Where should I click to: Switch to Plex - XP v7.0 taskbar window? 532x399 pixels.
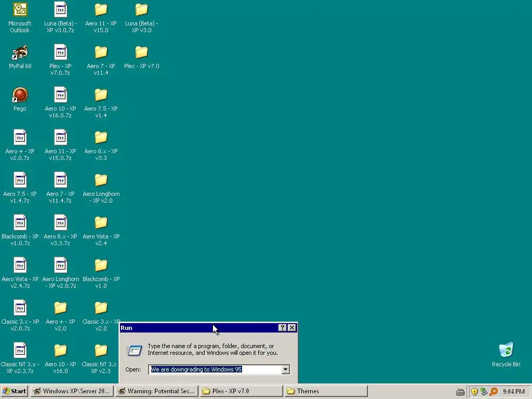pyautogui.click(x=241, y=391)
